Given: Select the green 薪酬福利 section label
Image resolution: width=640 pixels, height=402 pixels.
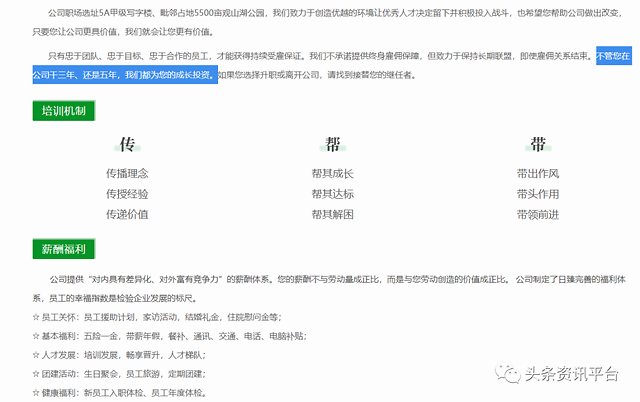Looking at the screenshot, I should pos(63,248).
